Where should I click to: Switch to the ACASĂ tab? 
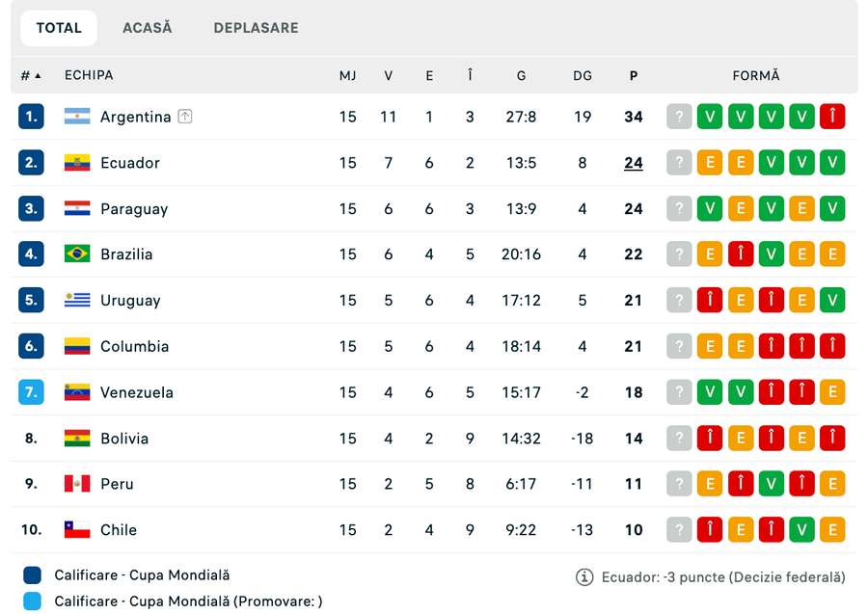(148, 28)
